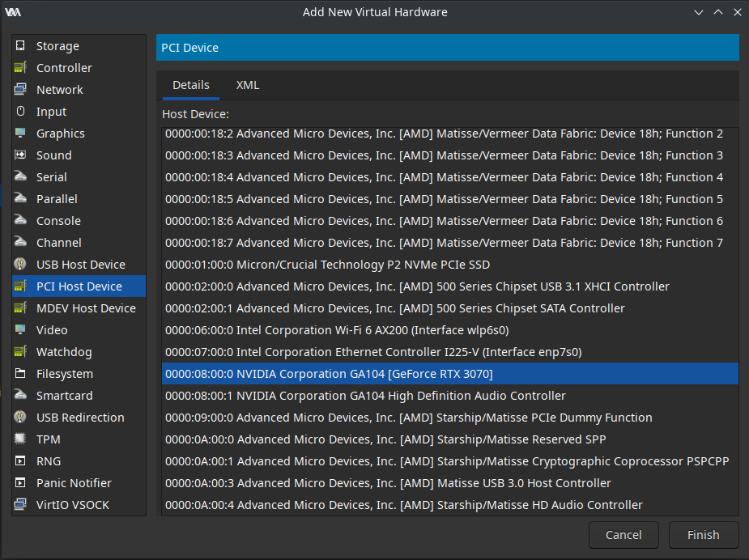This screenshot has height=560, width=749.
Task: Pick Intel Ethernet Controller I225-V entry
Action: 373,352
